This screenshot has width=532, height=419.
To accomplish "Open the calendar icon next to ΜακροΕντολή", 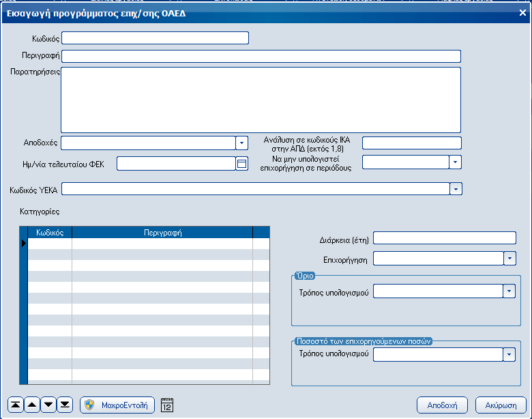I will (167, 405).
